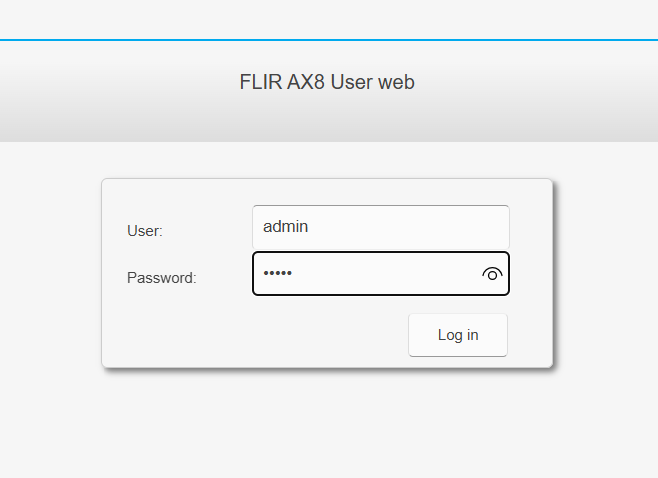Toggle password visibility in the Password field
The height and width of the screenshot is (478, 658).
point(491,274)
